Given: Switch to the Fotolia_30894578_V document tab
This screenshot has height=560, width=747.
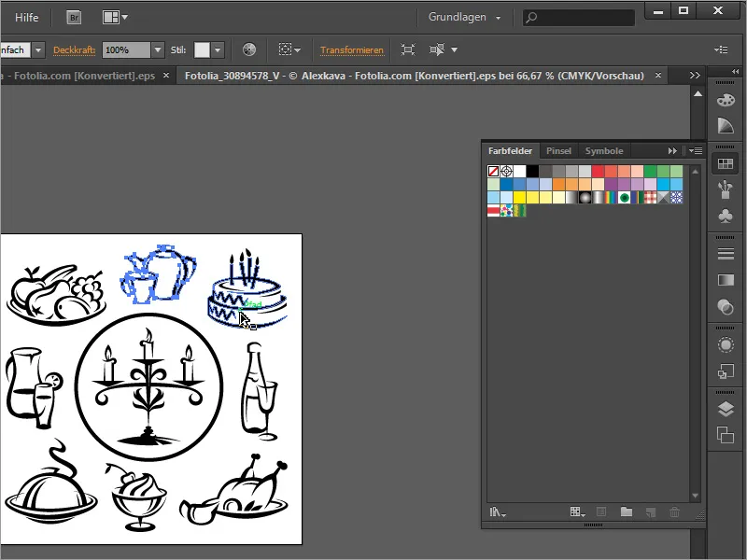Looking at the screenshot, I should click(x=414, y=76).
